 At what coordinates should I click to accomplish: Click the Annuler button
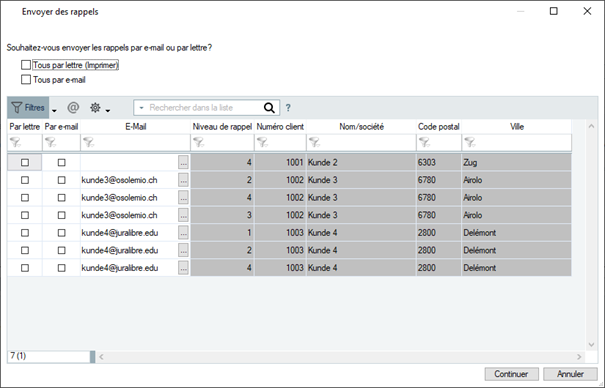570,374
